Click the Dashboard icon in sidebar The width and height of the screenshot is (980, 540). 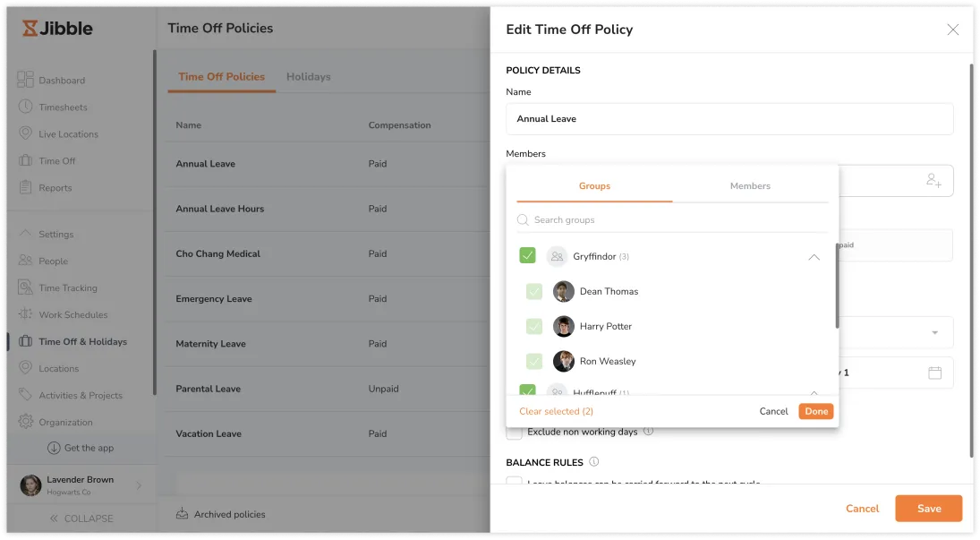tap(25, 80)
